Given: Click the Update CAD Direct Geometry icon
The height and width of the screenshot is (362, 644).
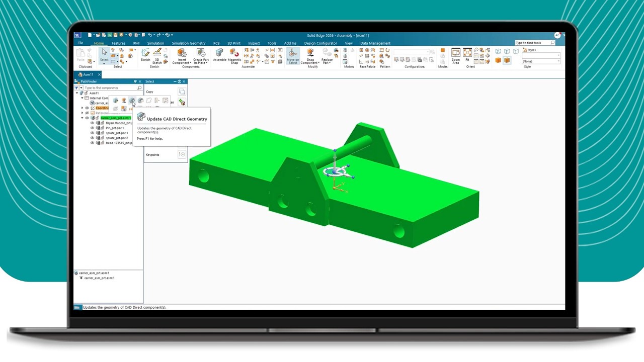Looking at the screenshot, I should [x=132, y=100].
